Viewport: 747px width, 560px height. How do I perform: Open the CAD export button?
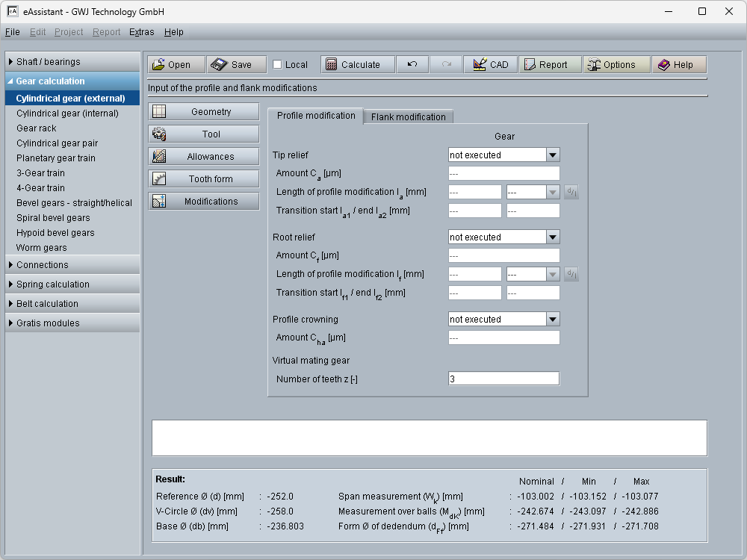pos(490,65)
